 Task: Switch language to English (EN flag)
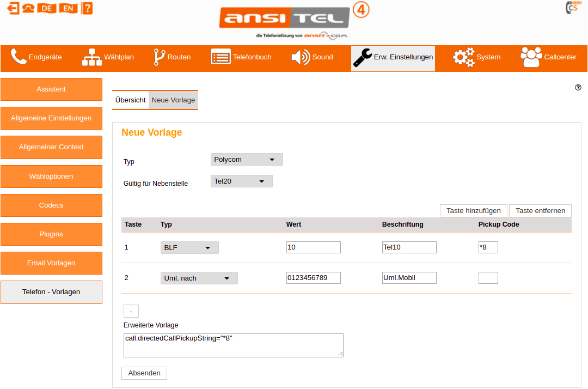68,8
